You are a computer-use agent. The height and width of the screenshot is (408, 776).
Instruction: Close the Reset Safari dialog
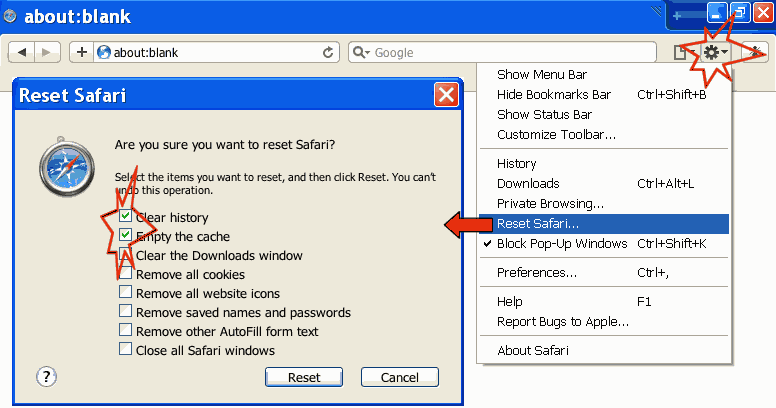(446, 96)
